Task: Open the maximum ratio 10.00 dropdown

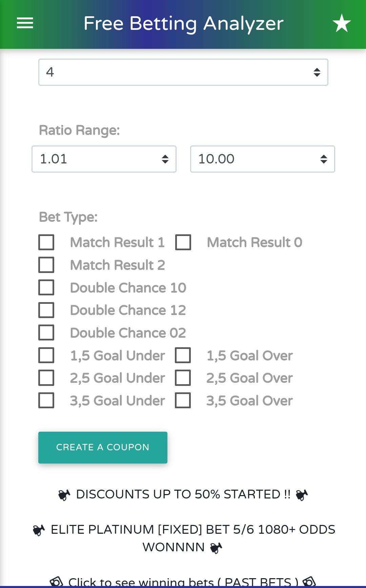Action: [x=263, y=159]
